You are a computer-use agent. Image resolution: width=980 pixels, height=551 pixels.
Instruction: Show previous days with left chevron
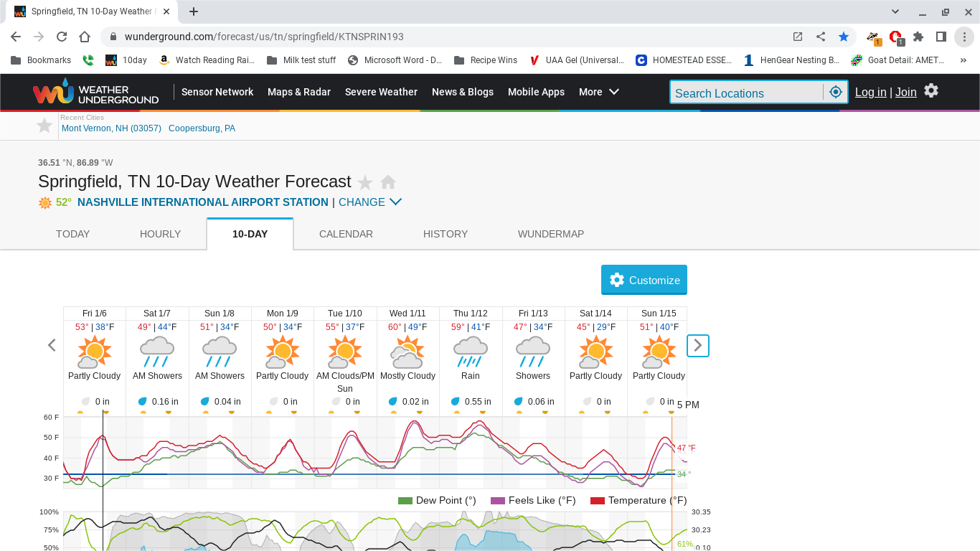pos(52,345)
